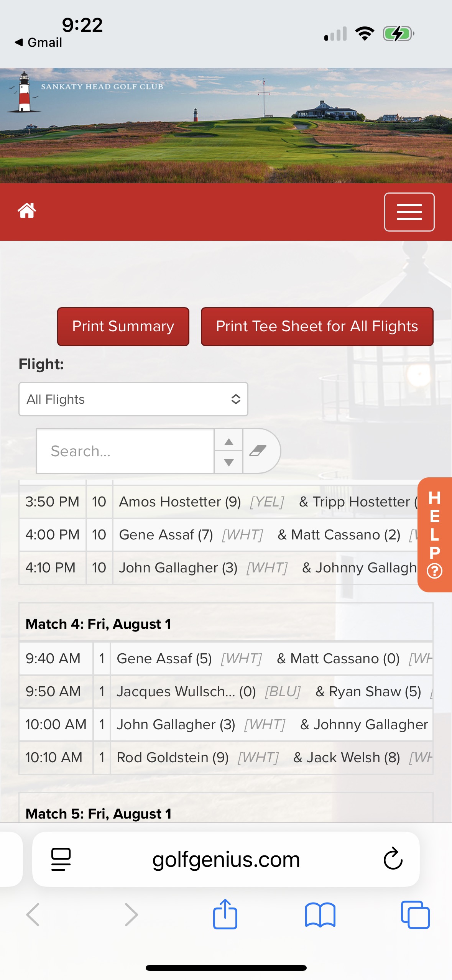
Task: Return to Gmail via back link
Action: 38,42
